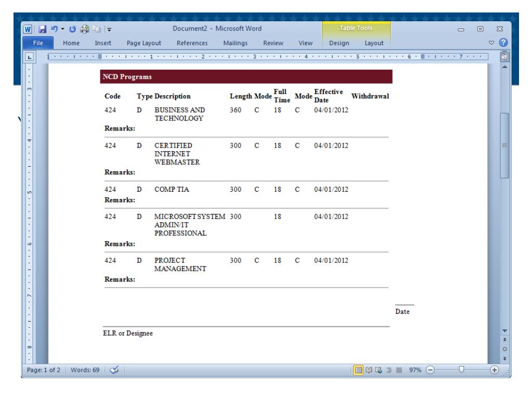Click the proofing check icon in status bar
This screenshot has height=399, width=532.
tap(114, 370)
